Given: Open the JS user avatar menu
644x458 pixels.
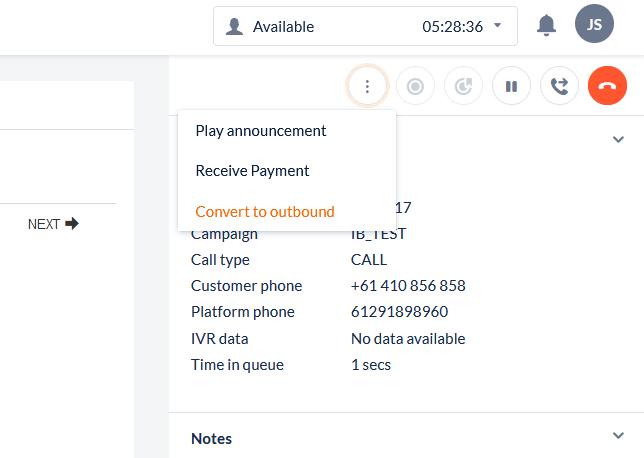Looking at the screenshot, I should click(594, 25).
